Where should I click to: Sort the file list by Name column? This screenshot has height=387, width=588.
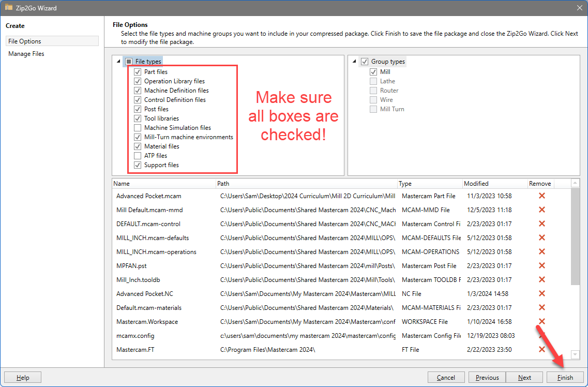(164, 183)
